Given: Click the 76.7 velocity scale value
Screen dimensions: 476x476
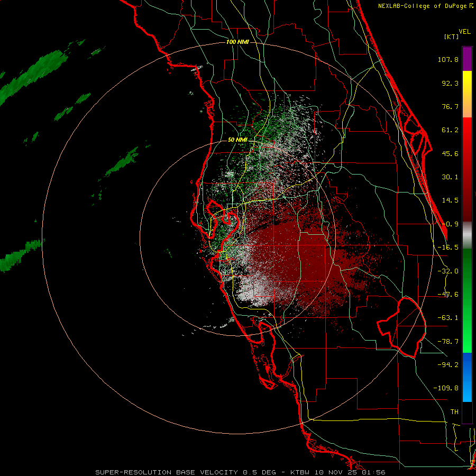Looking at the screenshot, I should (450, 106).
